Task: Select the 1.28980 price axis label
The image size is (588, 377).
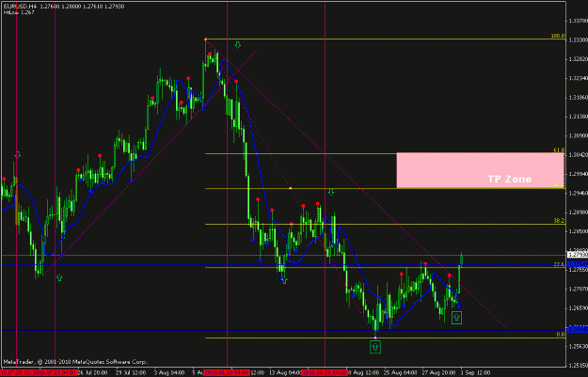Action: [578, 212]
